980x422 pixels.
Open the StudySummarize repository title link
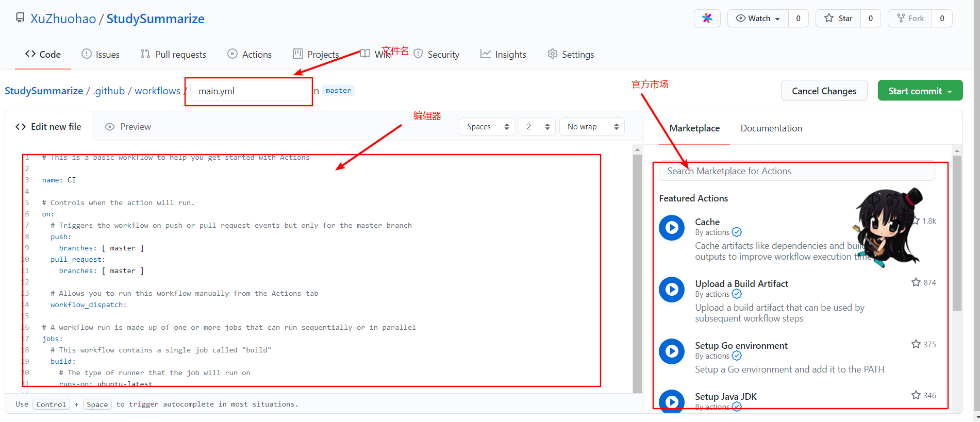tap(155, 19)
